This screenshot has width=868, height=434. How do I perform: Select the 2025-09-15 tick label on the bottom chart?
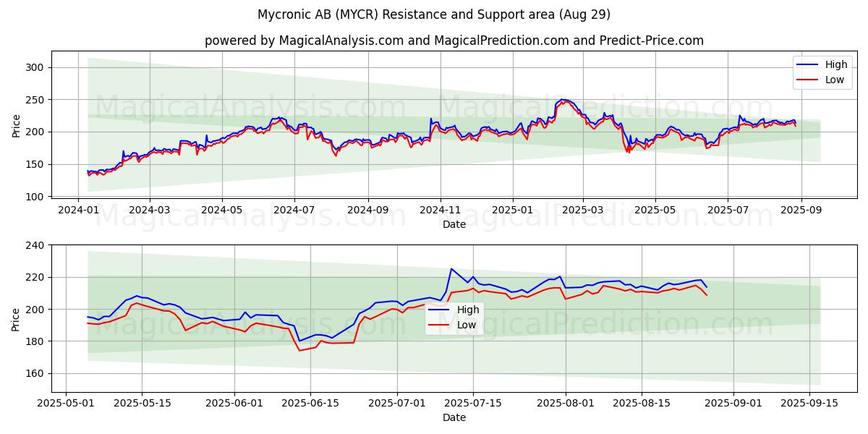pos(809,404)
